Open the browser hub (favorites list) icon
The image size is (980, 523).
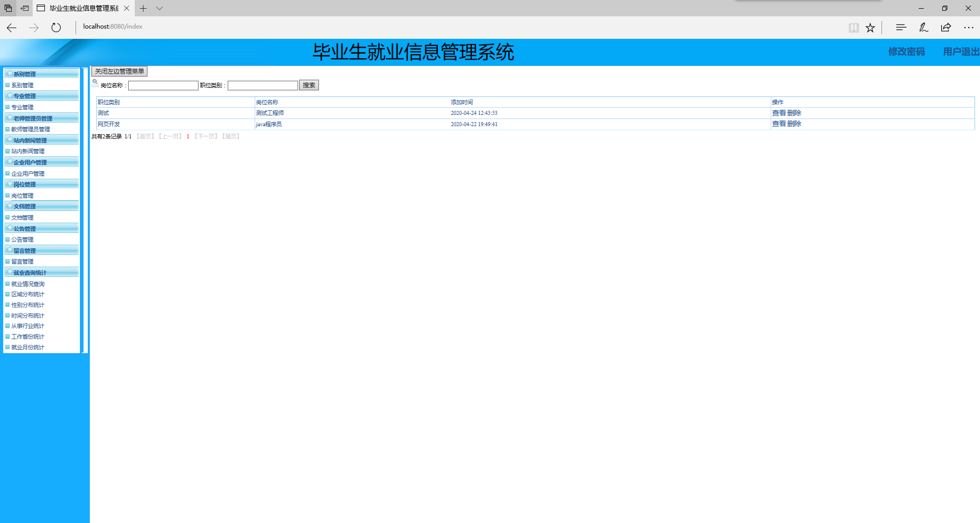click(901, 28)
